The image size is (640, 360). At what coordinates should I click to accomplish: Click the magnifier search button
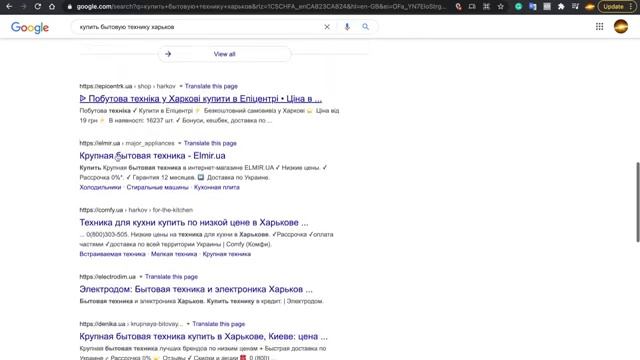365,27
